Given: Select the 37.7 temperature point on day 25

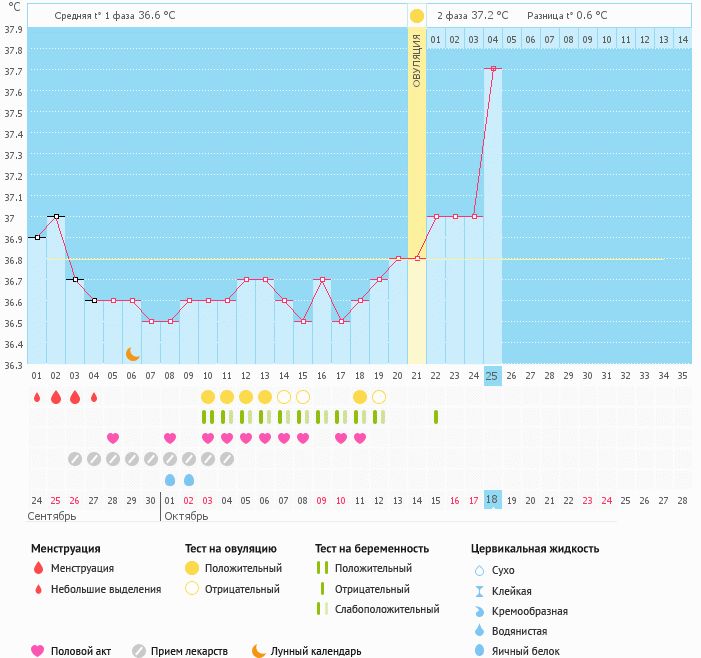Looking at the screenshot, I should tap(493, 68).
